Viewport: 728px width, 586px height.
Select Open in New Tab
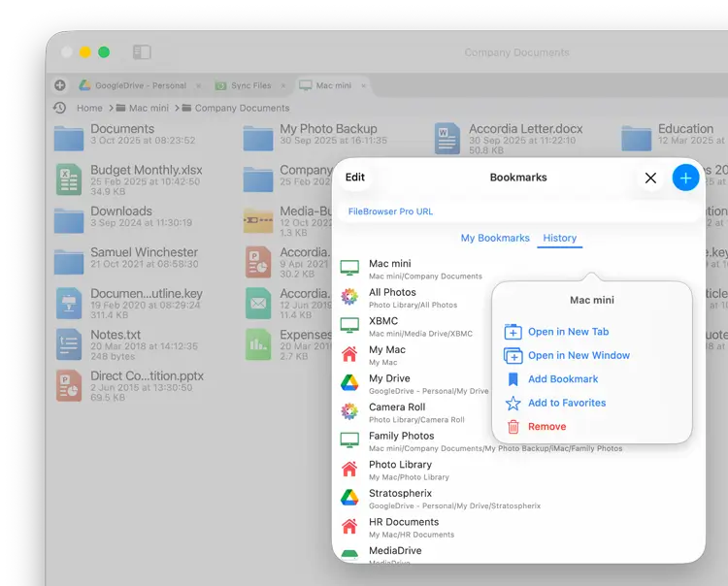pyautogui.click(x=568, y=332)
